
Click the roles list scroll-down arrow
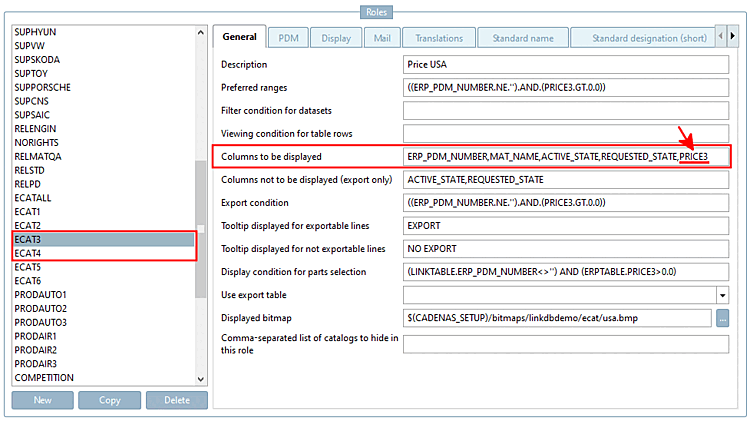point(200,379)
